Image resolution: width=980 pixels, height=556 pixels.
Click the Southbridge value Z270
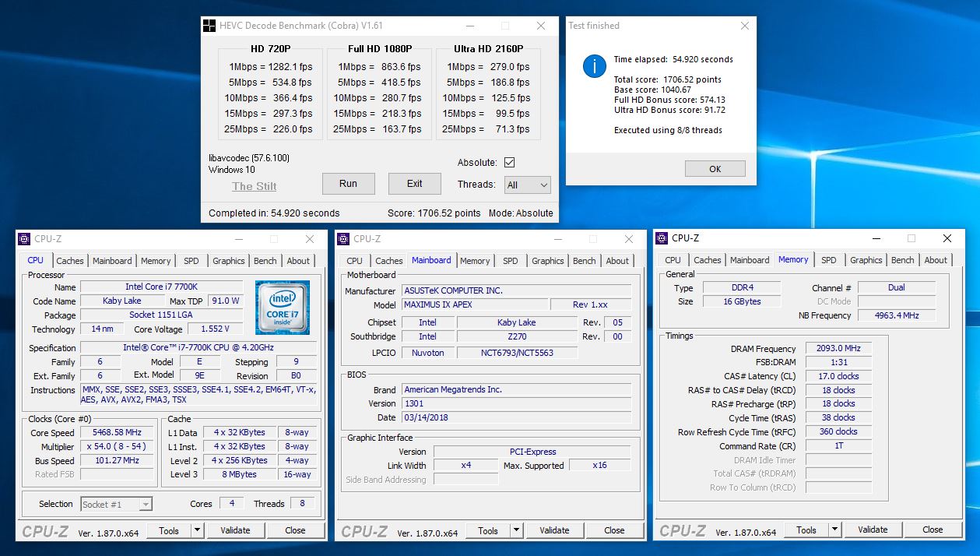pyautogui.click(x=517, y=337)
